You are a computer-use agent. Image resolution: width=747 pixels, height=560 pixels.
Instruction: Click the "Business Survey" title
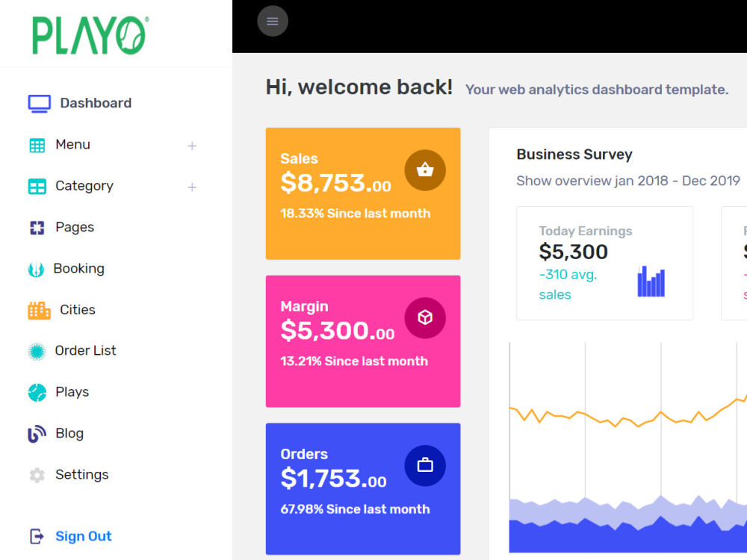coord(574,155)
